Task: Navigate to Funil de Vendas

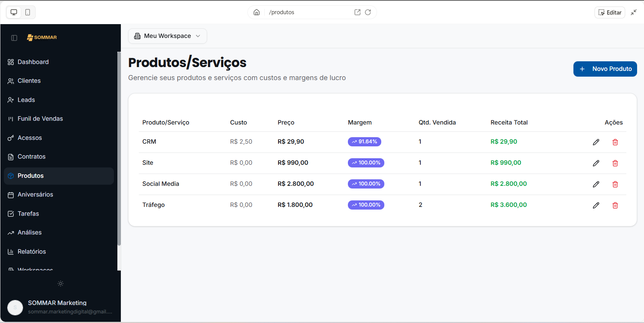Action: click(x=40, y=119)
